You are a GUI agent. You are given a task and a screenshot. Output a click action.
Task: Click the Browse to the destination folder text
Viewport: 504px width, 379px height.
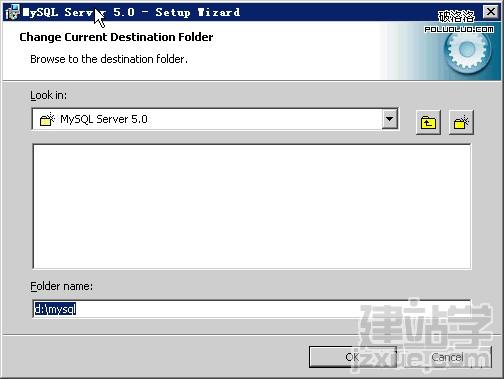(x=109, y=59)
